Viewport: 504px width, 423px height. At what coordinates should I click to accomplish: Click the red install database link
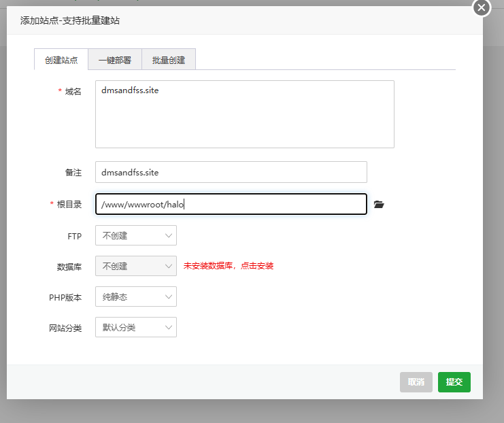point(229,266)
